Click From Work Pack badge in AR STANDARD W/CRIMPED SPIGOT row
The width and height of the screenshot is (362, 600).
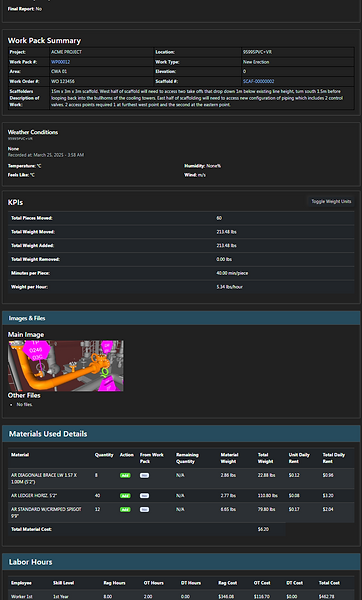coord(144,509)
